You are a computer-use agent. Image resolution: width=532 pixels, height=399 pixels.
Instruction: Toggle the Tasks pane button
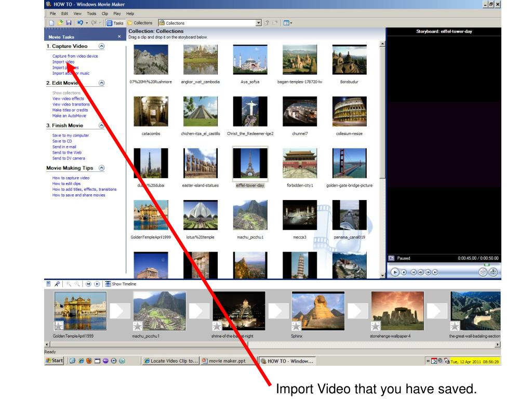pos(115,23)
